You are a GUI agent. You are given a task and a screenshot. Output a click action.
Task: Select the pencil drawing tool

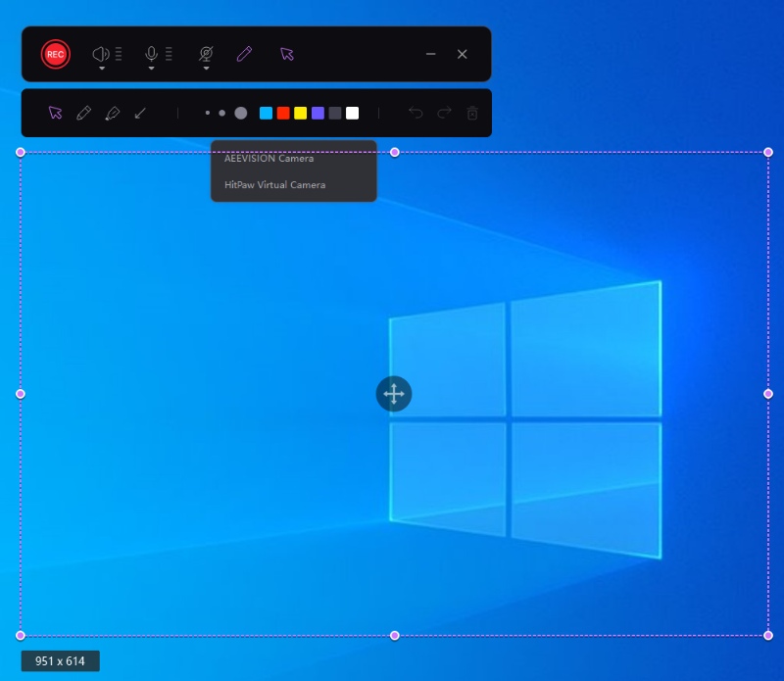pyautogui.click(x=83, y=113)
